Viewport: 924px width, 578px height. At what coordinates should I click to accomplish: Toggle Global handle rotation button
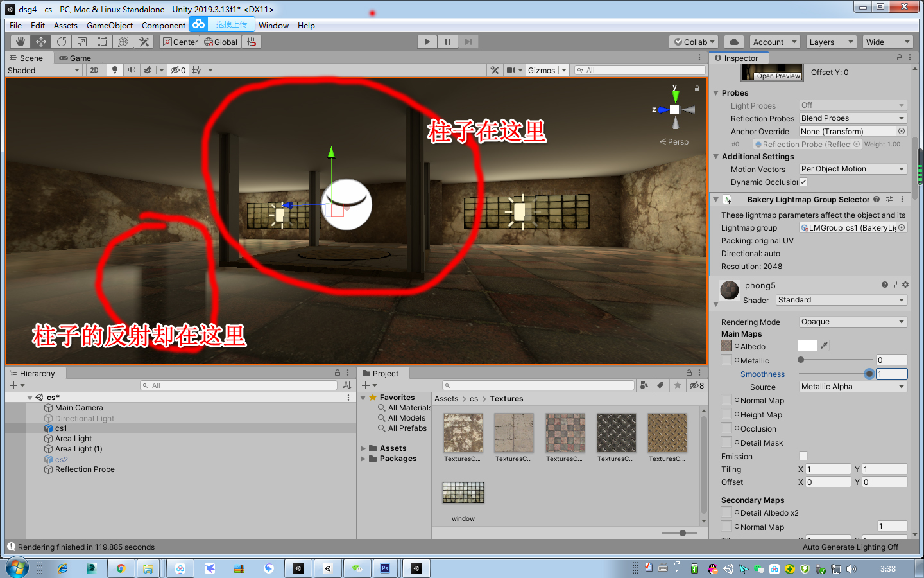(221, 42)
